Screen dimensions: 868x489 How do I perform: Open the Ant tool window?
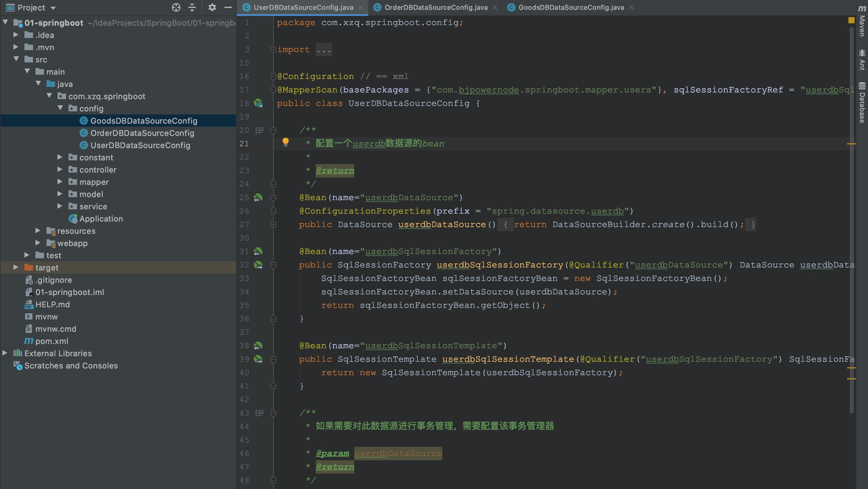click(x=862, y=59)
